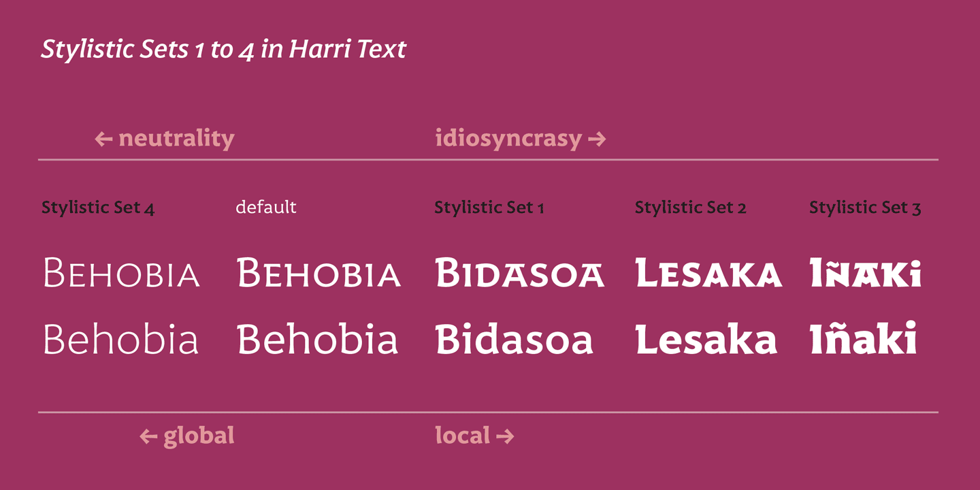Viewport: 980px width, 490px height.
Task: Click the title Stylistic Sets in Harri Text
Action: pyautogui.click(x=223, y=50)
